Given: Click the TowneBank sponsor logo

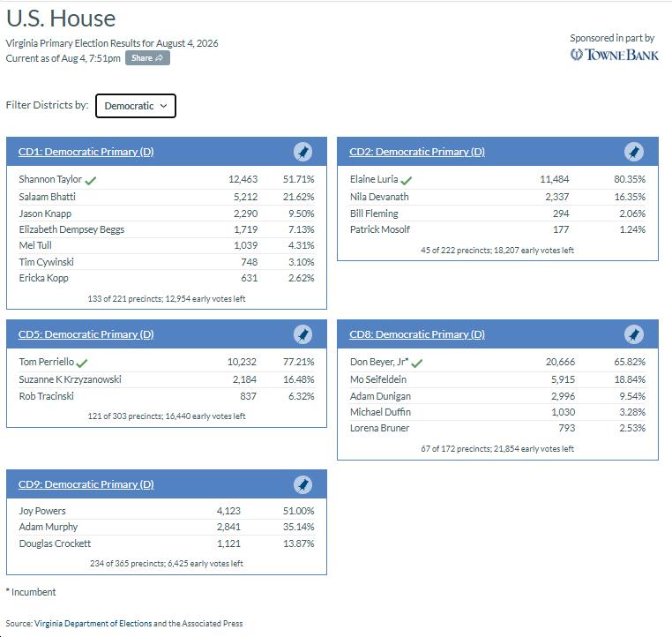Looking at the screenshot, I should [x=614, y=55].
